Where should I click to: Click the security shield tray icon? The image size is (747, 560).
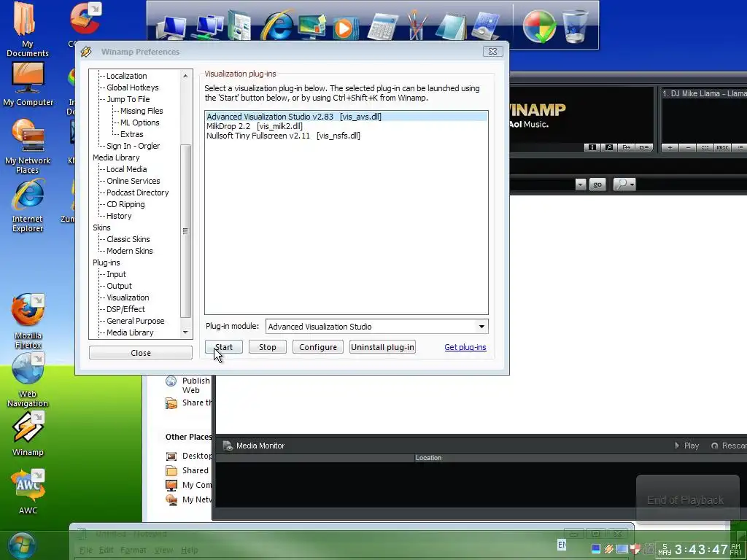pyautogui.click(x=635, y=549)
